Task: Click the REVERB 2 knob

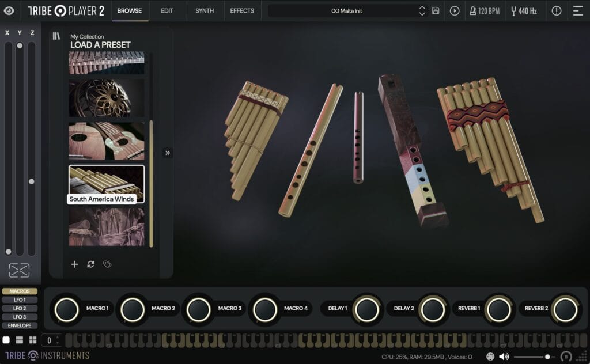Action: click(x=565, y=310)
